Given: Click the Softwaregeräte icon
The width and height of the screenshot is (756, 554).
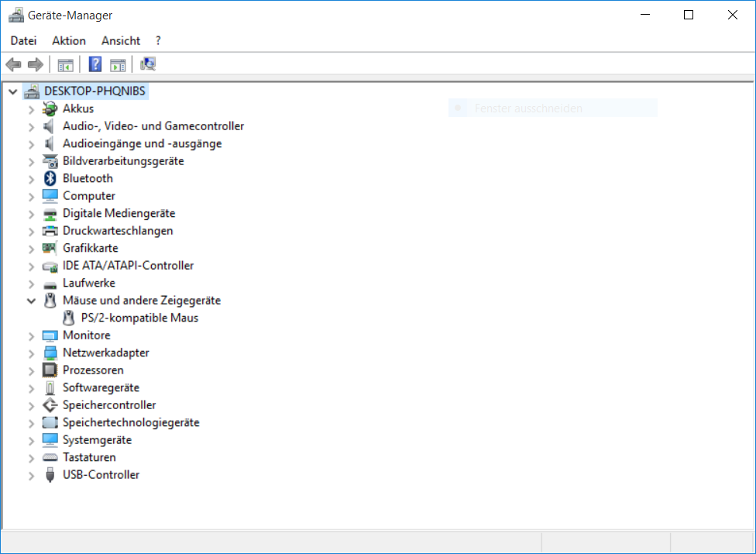Looking at the screenshot, I should coord(50,387).
